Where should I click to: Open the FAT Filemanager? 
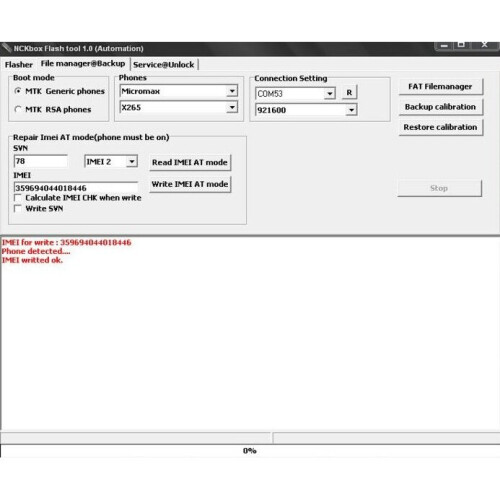tap(440, 87)
